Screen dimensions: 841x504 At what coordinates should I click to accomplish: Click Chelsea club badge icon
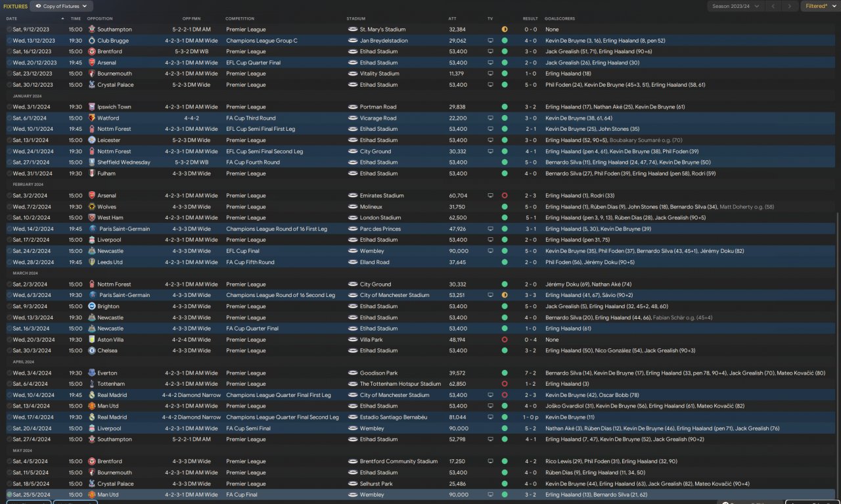(92, 351)
